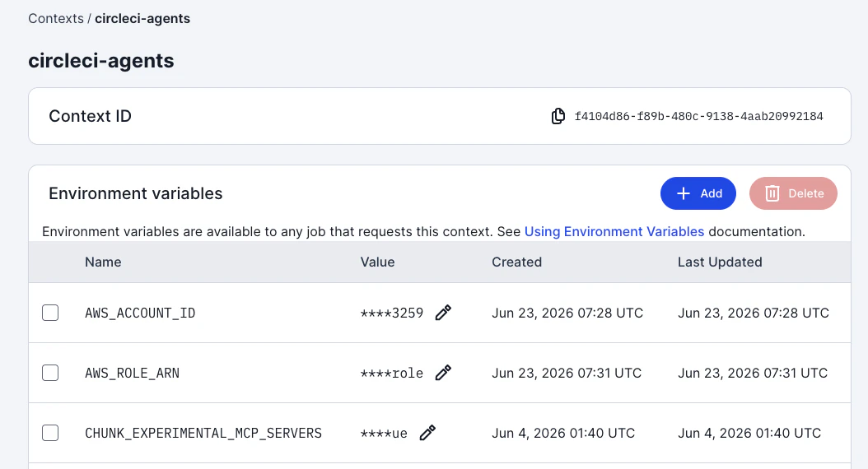The width and height of the screenshot is (868, 469).
Task: Click the CHUNK_EXPERIMENTAL_MCP_SERVERS Created date Jun 4, 2026 01:40 UTC
Action: click(x=563, y=433)
